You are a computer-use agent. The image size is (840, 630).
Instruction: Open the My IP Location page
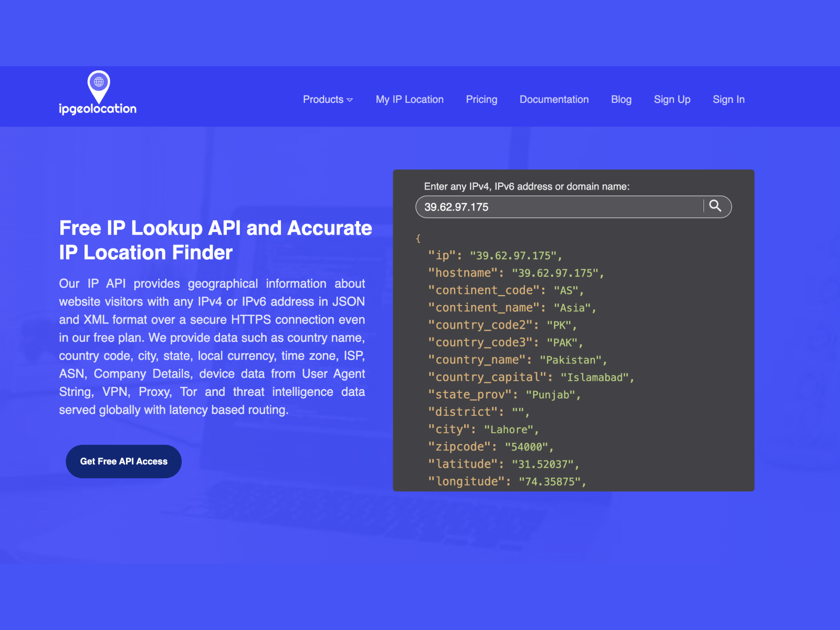pos(409,99)
